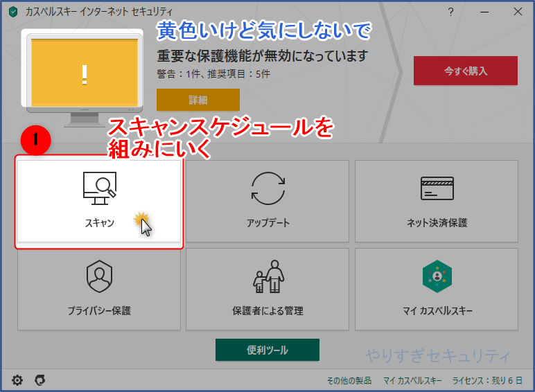Image resolution: width=535 pixels, height=392 pixels.
Task: Open settings with the gear icon
Action: (17, 380)
